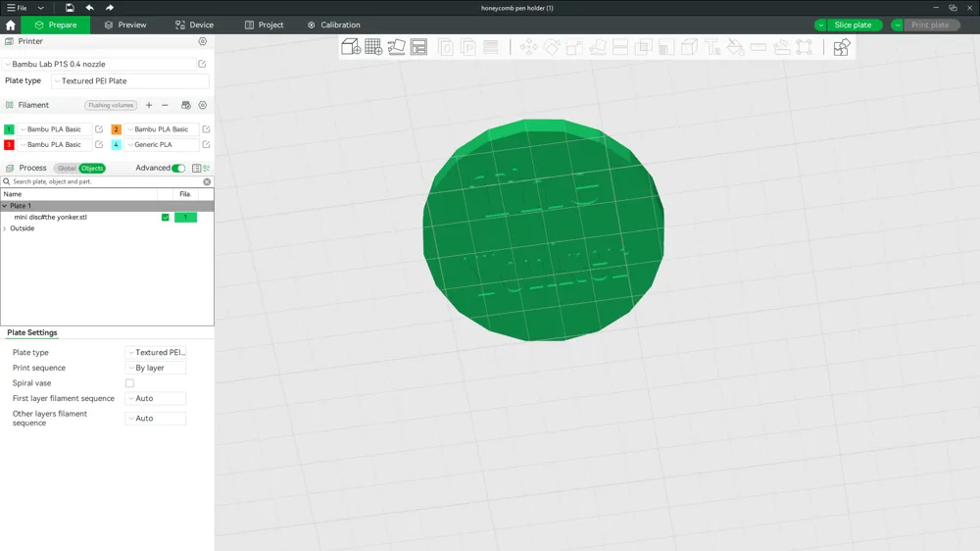Switch to the Prepare tab
Screen dimensions: 980x551
click(56, 25)
